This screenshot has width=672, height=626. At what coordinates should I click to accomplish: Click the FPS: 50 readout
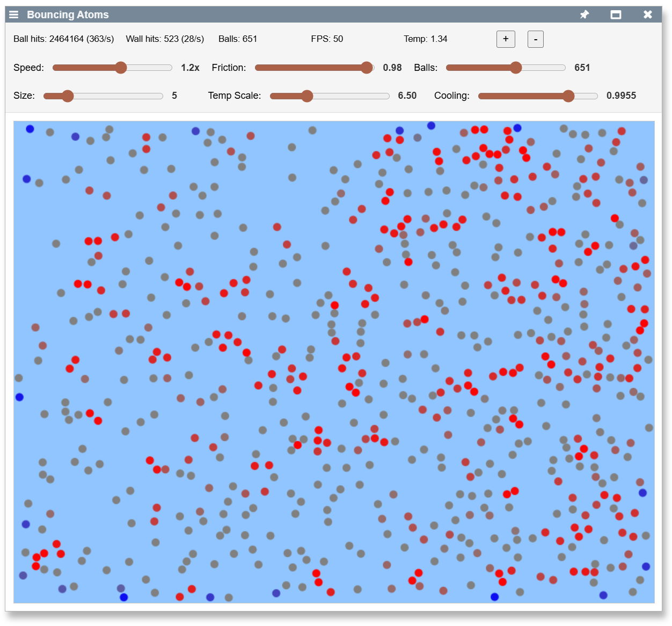(x=327, y=39)
